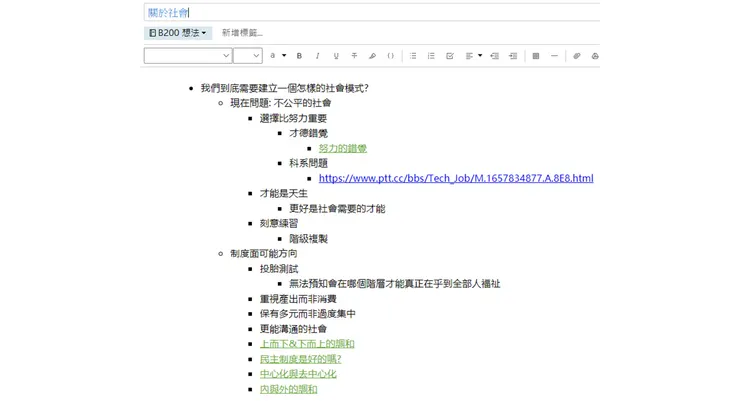Screen dimensions: 740x401
Task: Click the 新增標籤 tag input field
Action: [243, 33]
